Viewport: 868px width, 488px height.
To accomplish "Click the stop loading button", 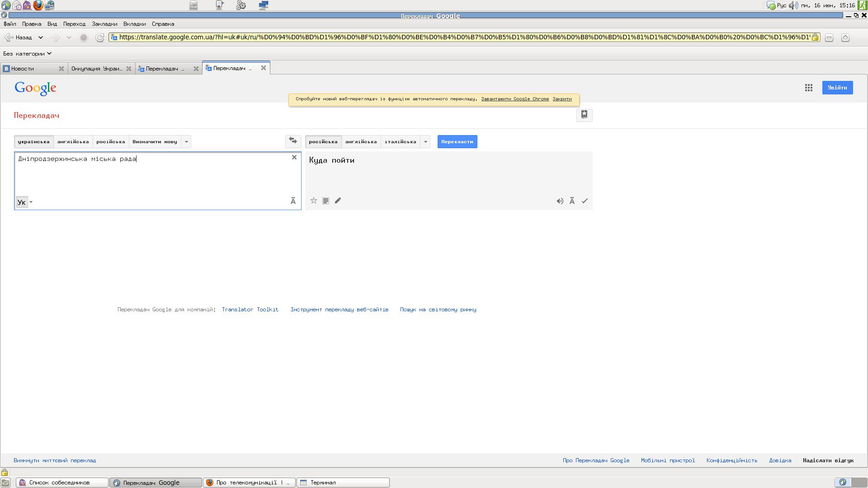I will pos(84,38).
